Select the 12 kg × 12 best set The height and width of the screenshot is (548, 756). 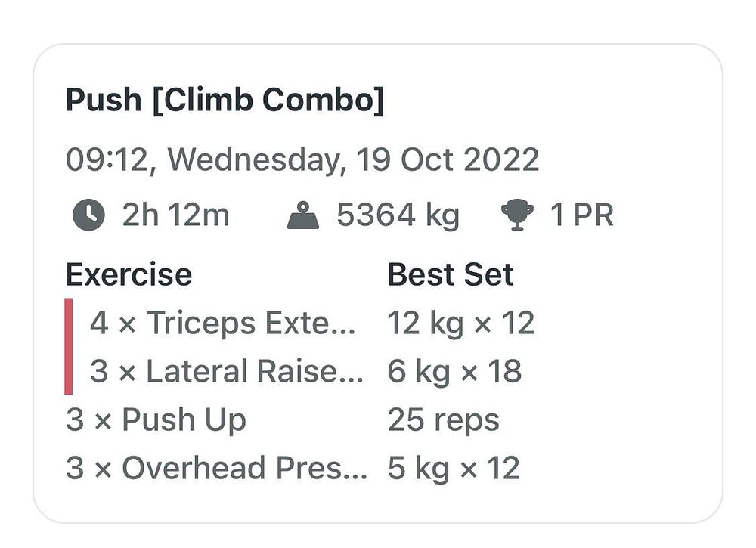click(x=461, y=323)
